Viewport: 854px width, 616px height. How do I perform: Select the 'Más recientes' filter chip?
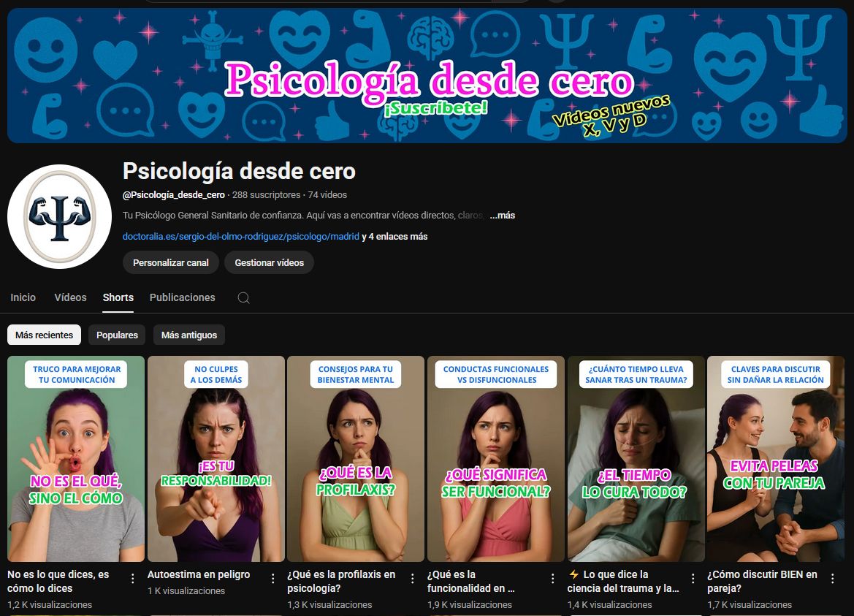45,335
